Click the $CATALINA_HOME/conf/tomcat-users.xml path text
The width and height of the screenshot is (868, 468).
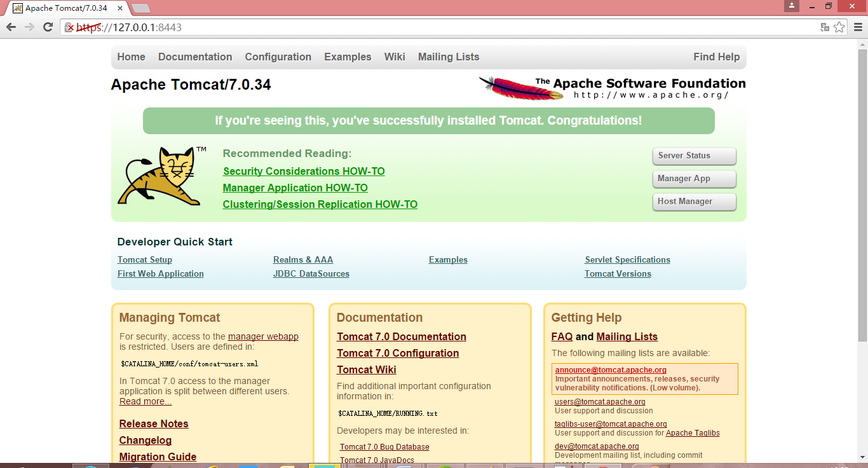(x=189, y=364)
